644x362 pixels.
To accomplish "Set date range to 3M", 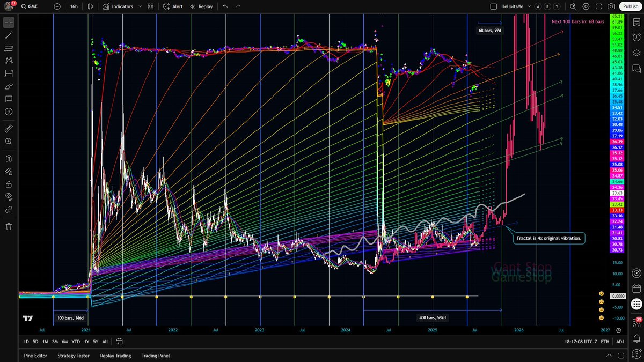I will click(55, 342).
